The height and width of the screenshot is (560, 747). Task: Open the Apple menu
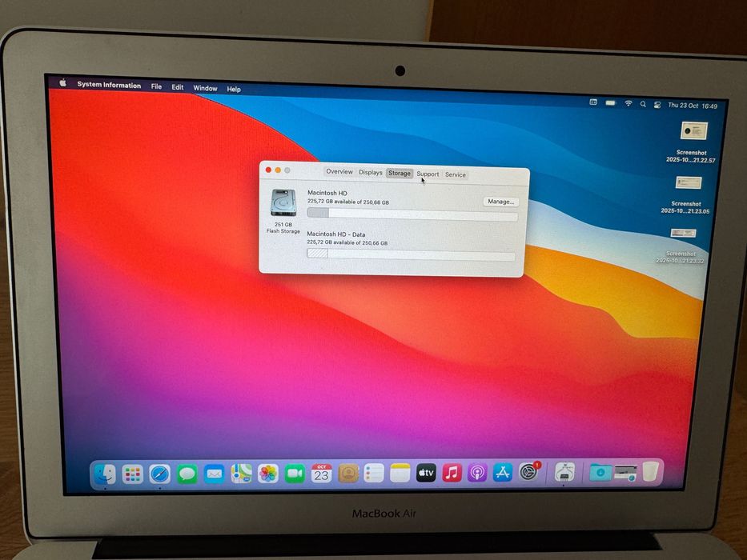[x=63, y=82]
